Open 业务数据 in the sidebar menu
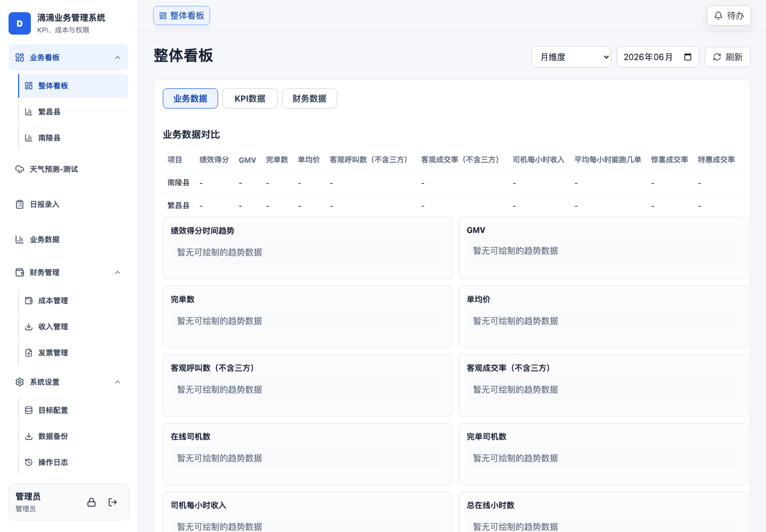This screenshot has width=766, height=532. (x=69, y=239)
